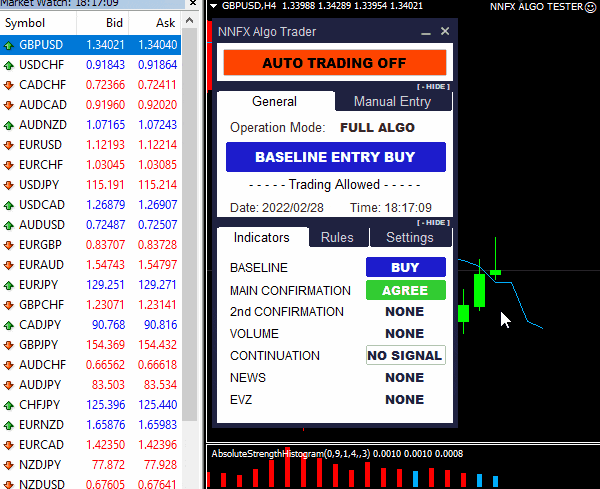Screen dimensions: 600x489
Task: Click the Date: 2022/02/28 text
Action: pyautogui.click(x=277, y=208)
